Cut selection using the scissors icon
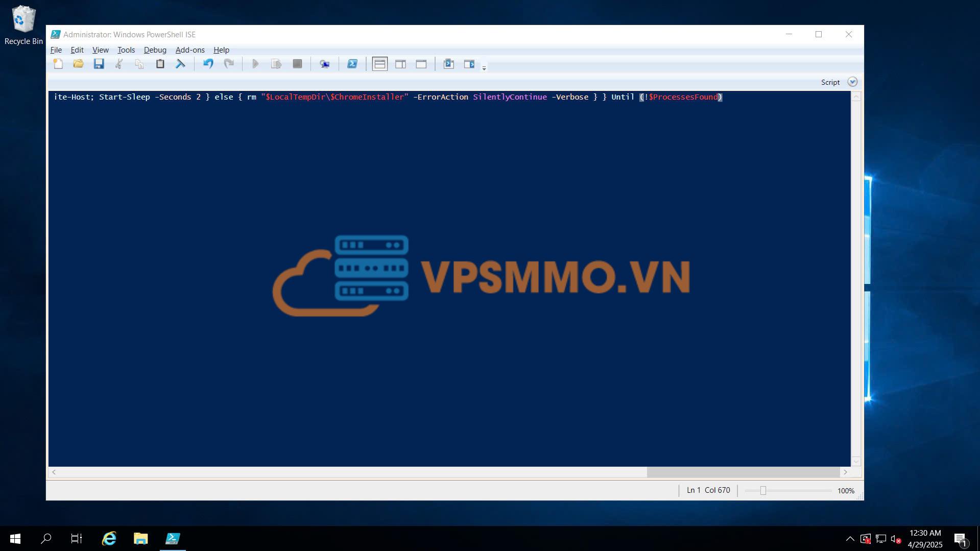Screen dimensions: 980x551 click(x=119, y=64)
